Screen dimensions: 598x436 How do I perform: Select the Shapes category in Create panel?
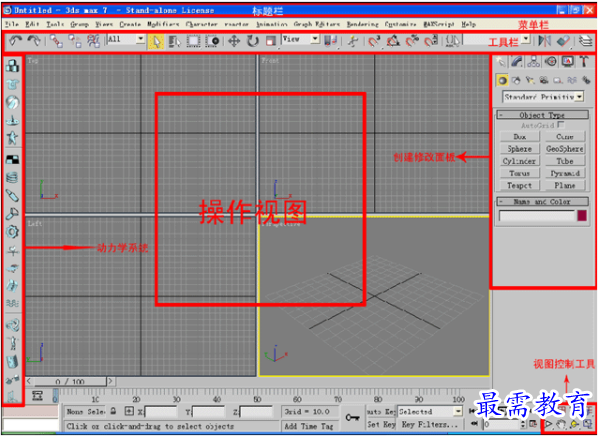pyautogui.click(x=515, y=80)
